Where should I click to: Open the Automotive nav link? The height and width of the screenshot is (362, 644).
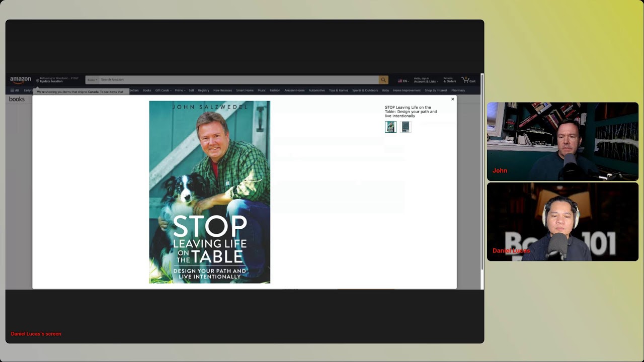click(x=316, y=90)
